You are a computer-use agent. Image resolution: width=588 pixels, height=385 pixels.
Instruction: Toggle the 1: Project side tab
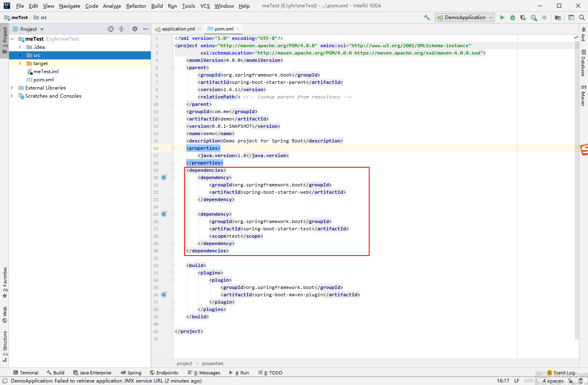5,40
